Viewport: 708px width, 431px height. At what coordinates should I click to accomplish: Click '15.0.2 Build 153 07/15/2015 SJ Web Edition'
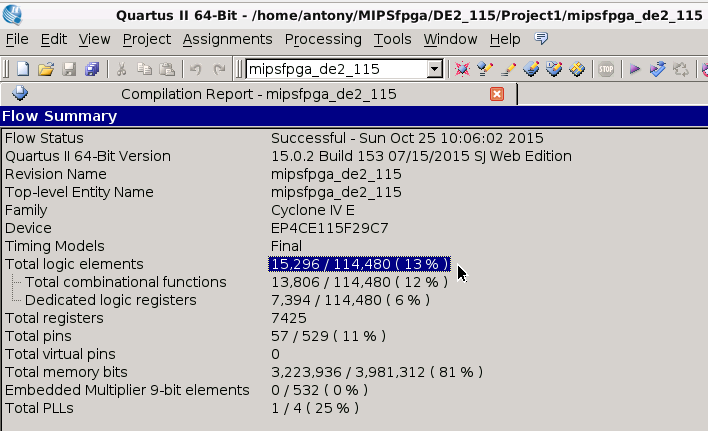pos(421,156)
